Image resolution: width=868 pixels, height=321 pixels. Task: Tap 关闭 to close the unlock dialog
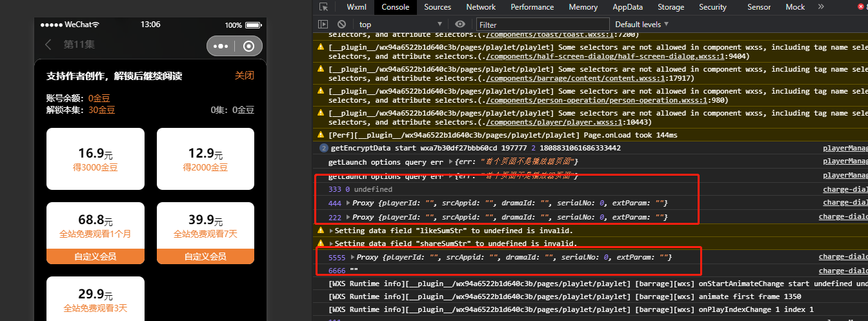[245, 76]
